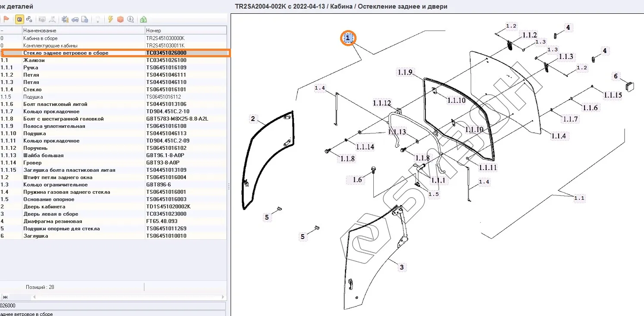
Task: Open the gear with info icon
Action: tap(65, 19)
